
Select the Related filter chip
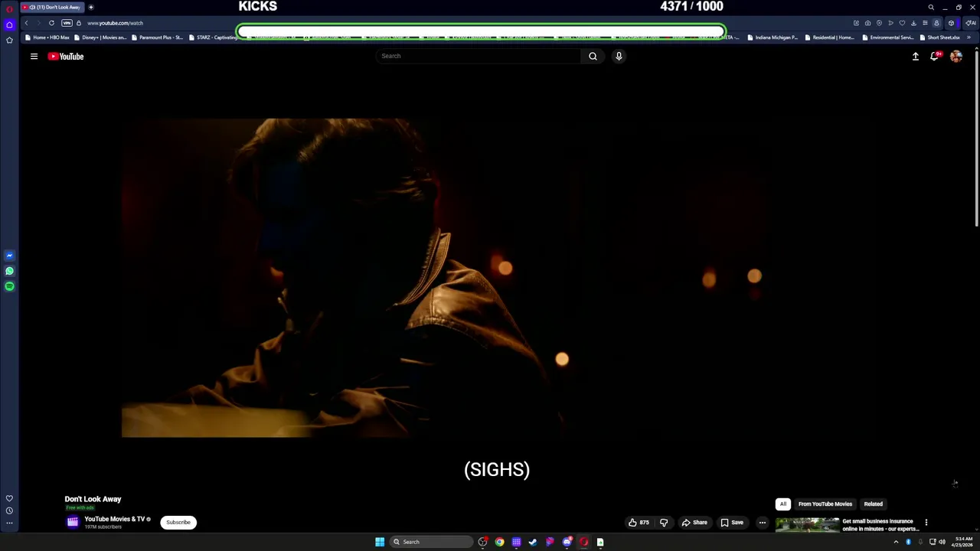click(874, 504)
